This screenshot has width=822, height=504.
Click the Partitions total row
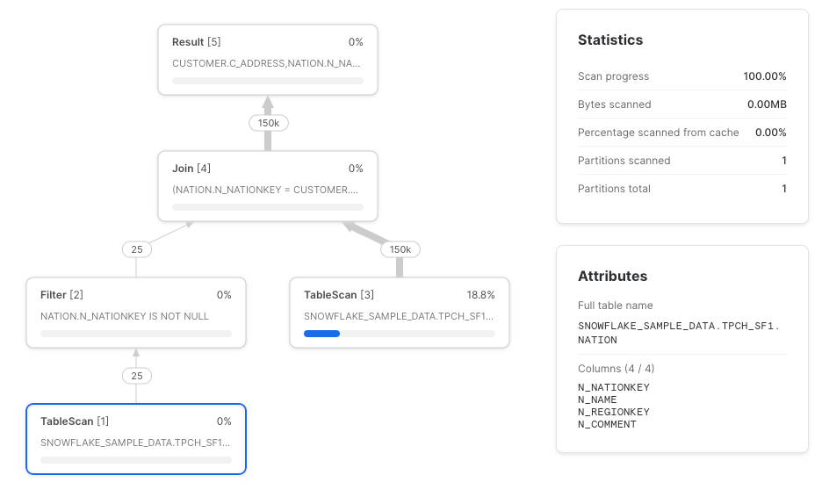[x=682, y=189]
